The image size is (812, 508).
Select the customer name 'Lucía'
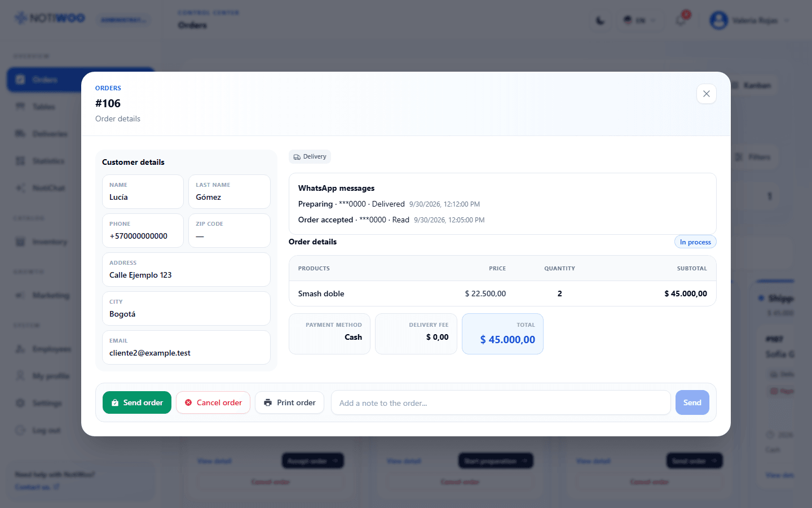[118, 197]
